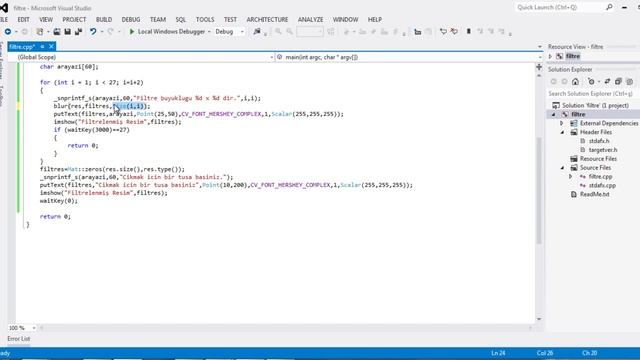Image resolution: width=640 pixels, height=360 pixels.
Task: Open a file with the toolbar icon
Action: coord(57,31)
